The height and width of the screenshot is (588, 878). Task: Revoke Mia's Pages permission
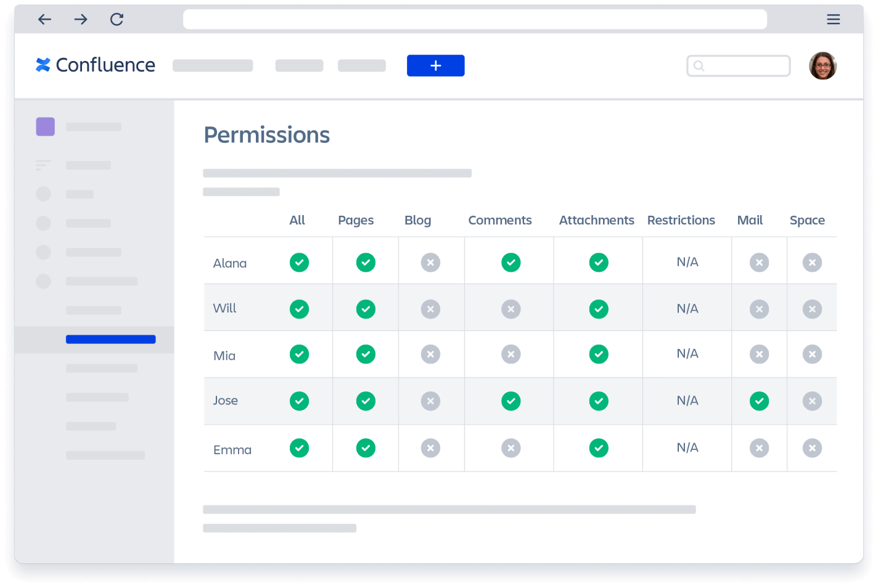click(x=366, y=354)
